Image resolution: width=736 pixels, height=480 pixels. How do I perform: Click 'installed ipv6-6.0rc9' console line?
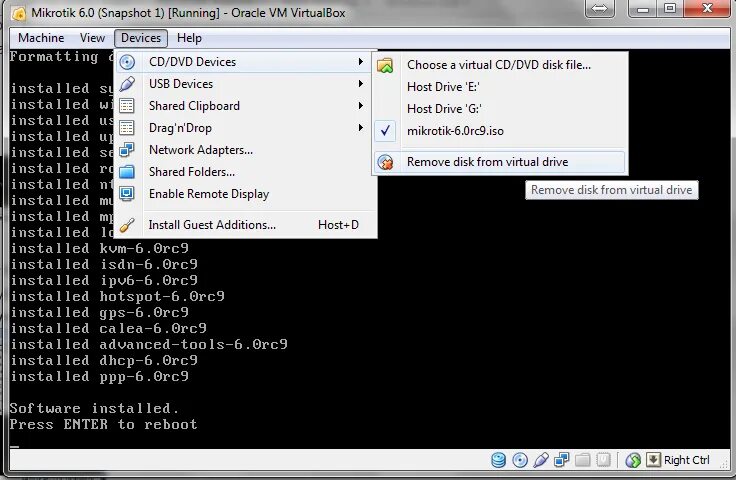[104, 281]
